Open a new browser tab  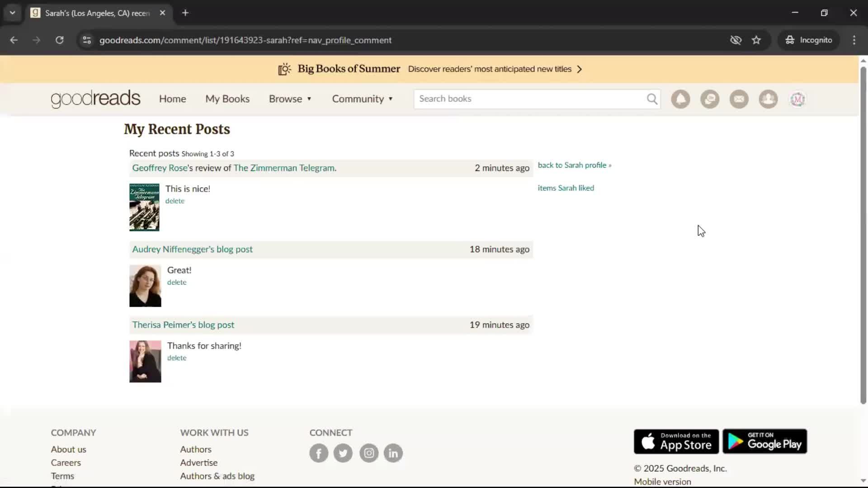[x=185, y=13]
